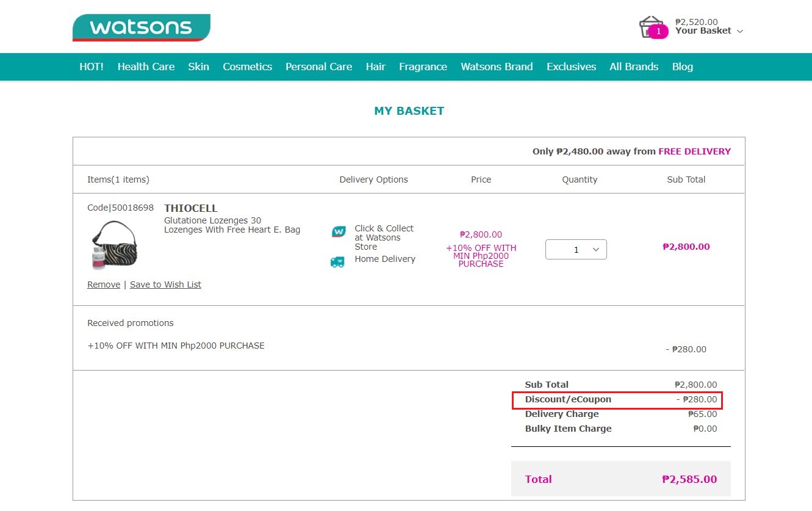Select the Home Delivery truck icon

click(x=338, y=262)
